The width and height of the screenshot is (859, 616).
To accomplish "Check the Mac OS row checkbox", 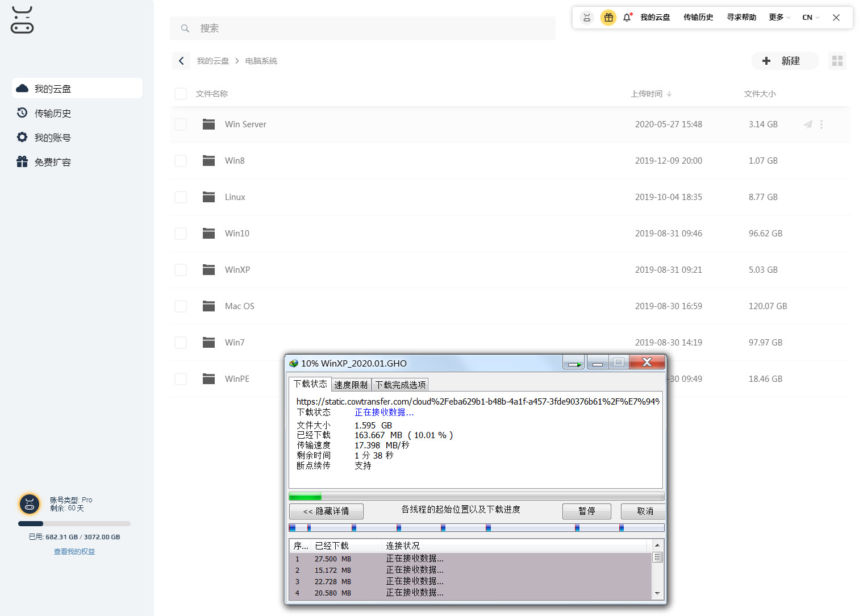I will (181, 306).
